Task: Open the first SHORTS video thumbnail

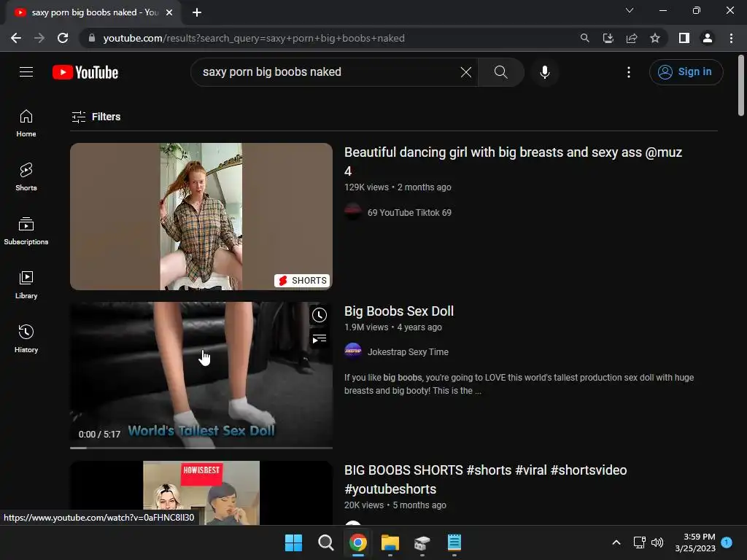Action: coord(201,216)
